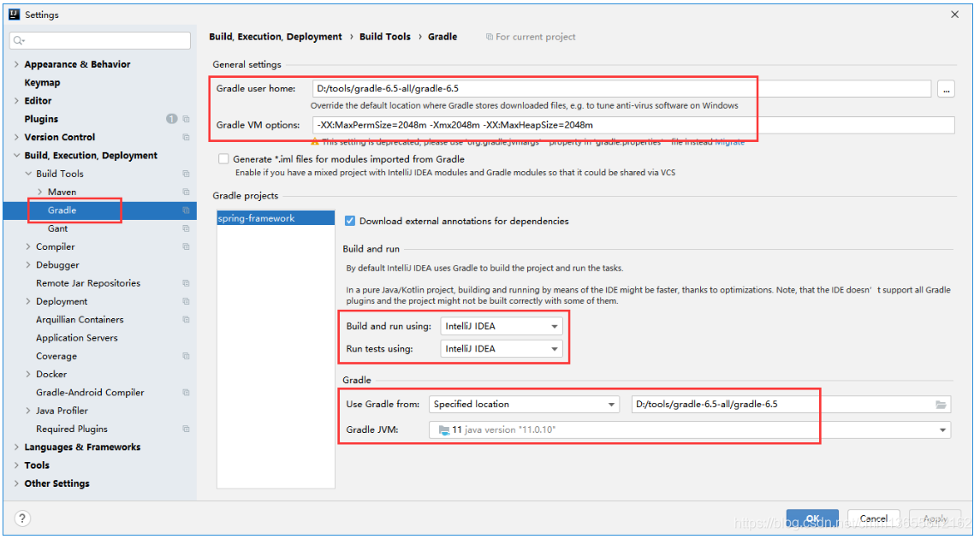Click Build Tools in the breadcrumb
Image resolution: width=980 pixels, height=539 pixels.
(385, 37)
